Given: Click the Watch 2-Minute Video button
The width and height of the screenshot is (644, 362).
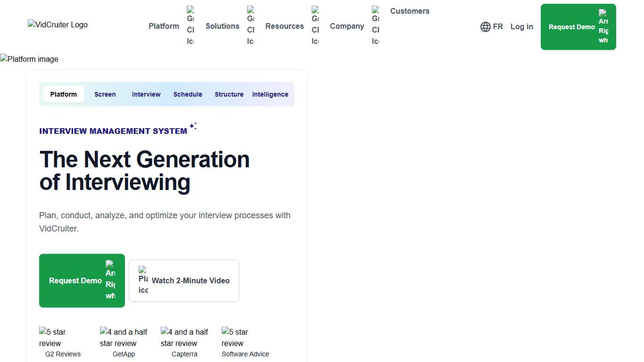Looking at the screenshot, I should (184, 280).
